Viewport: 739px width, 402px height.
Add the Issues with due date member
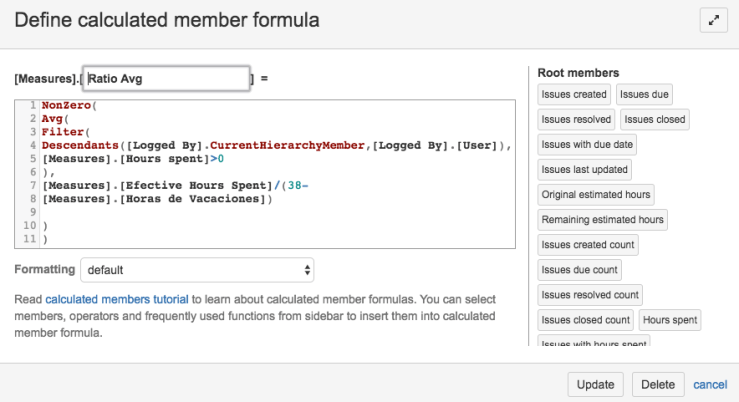(588, 145)
